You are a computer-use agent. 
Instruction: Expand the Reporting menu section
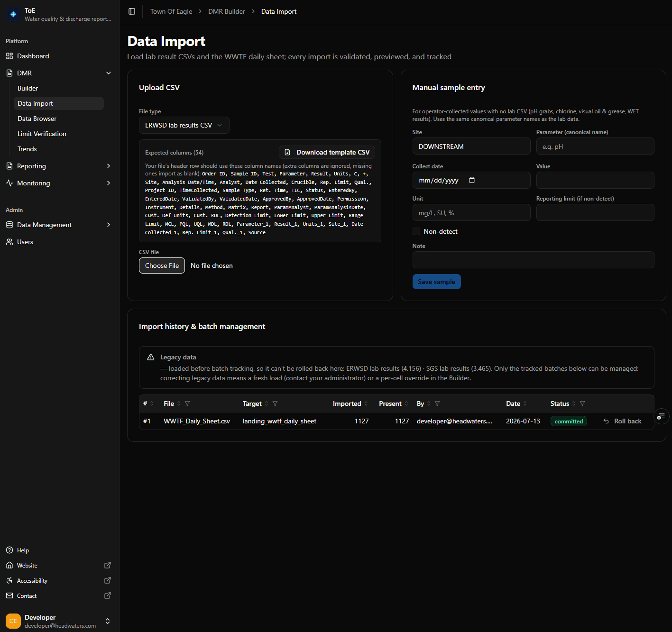pos(109,166)
